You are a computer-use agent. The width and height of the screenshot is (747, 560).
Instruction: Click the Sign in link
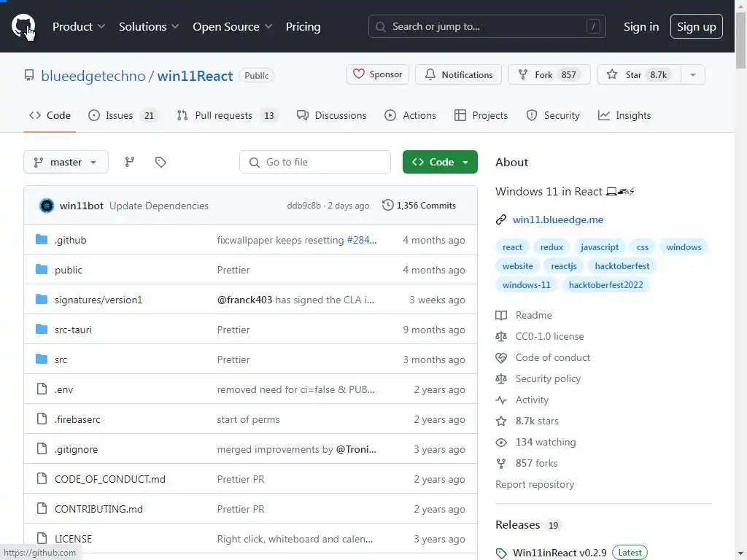640,27
